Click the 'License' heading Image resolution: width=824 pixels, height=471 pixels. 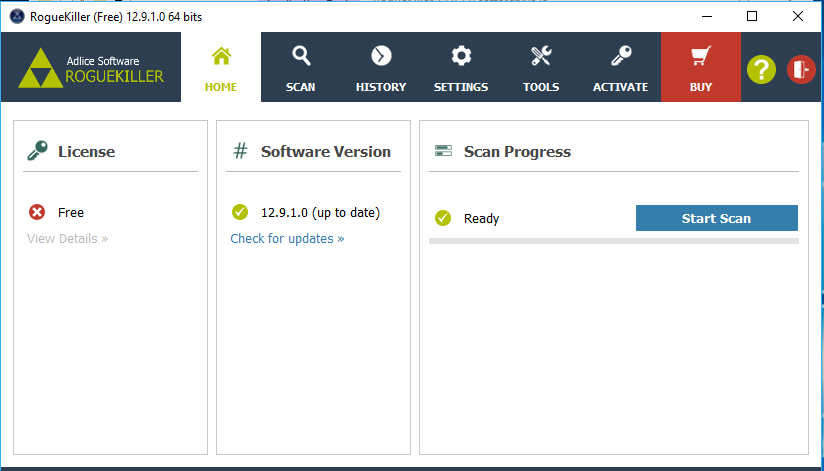[87, 152]
